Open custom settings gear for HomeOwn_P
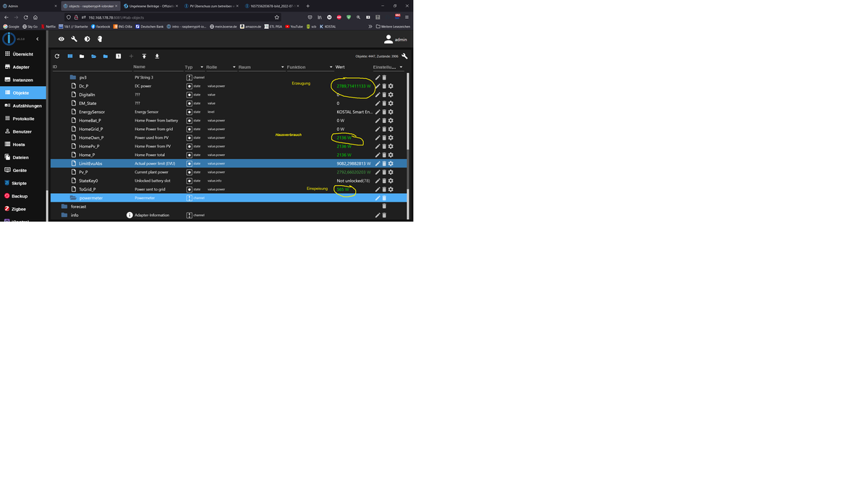Viewport: 868px width, 488px height. coord(391,137)
